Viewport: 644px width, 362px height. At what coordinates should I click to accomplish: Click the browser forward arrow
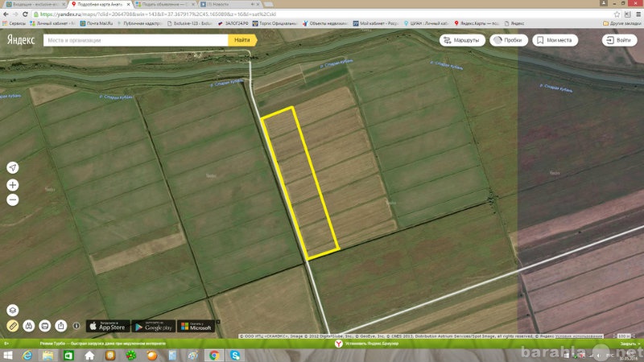tap(15, 14)
